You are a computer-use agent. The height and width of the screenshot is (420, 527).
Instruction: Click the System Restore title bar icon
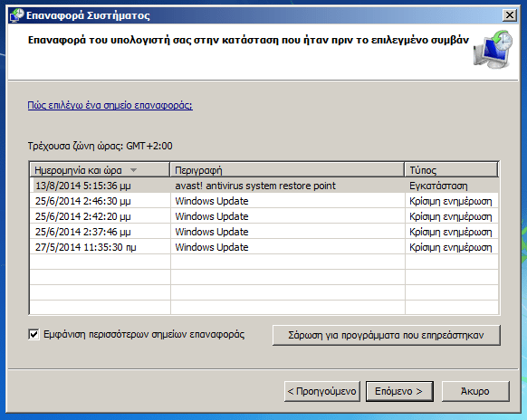click(16, 15)
